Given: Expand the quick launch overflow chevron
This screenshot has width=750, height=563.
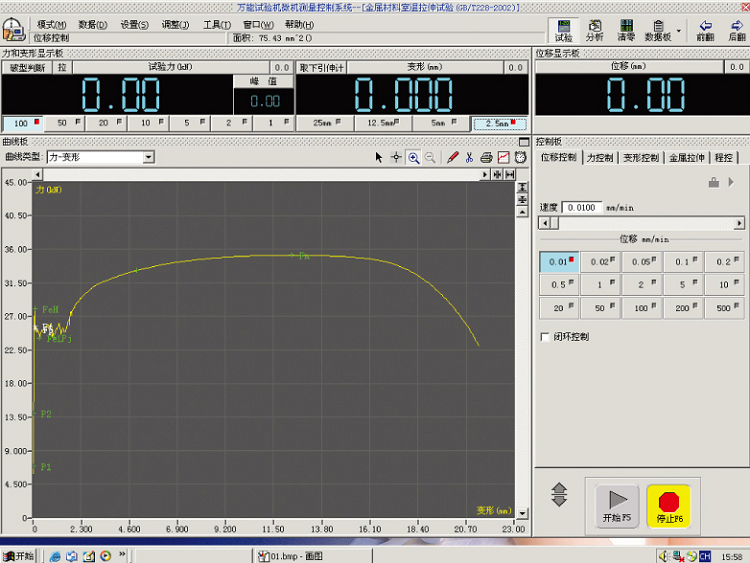Looking at the screenshot, I should coord(122,554).
